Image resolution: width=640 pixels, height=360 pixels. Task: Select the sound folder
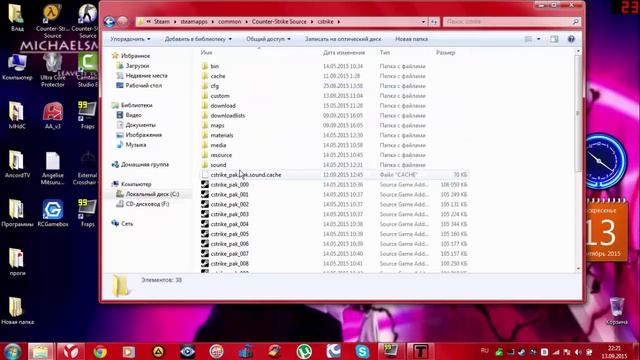[218, 165]
